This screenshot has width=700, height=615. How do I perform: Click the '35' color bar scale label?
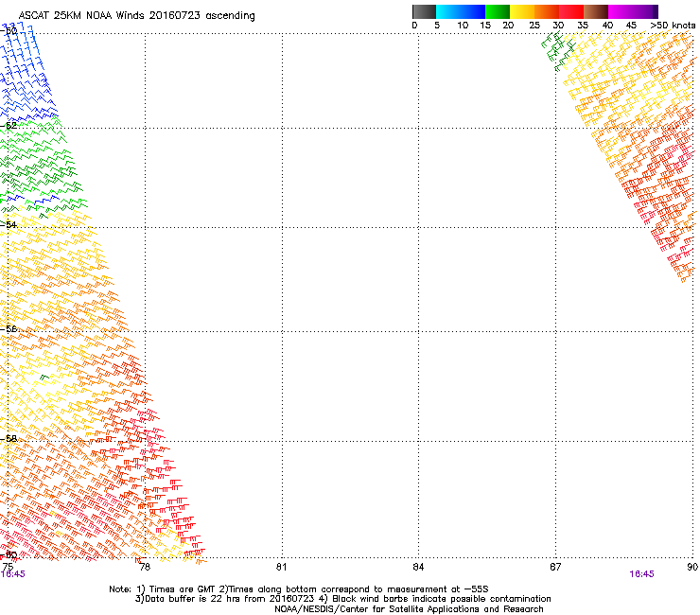coord(583,26)
